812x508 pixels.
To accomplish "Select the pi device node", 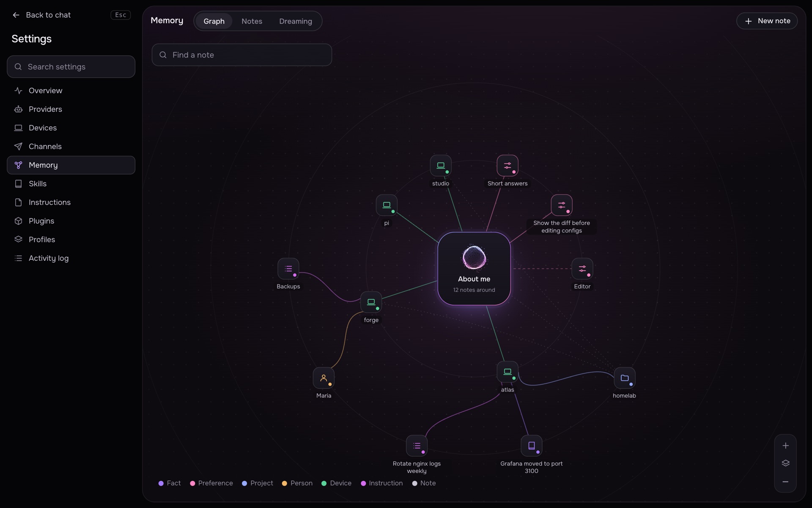I will pyautogui.click(x=387, y=205).
